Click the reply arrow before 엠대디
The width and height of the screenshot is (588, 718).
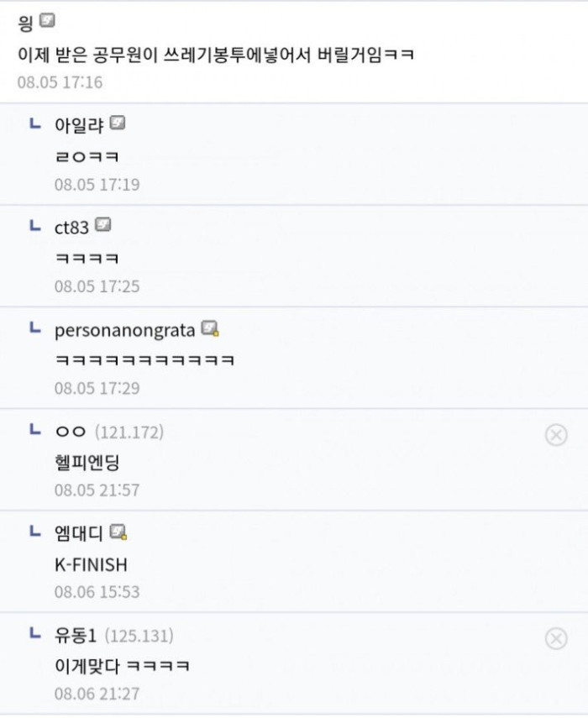pyautogui.click(x=34, y=532)
